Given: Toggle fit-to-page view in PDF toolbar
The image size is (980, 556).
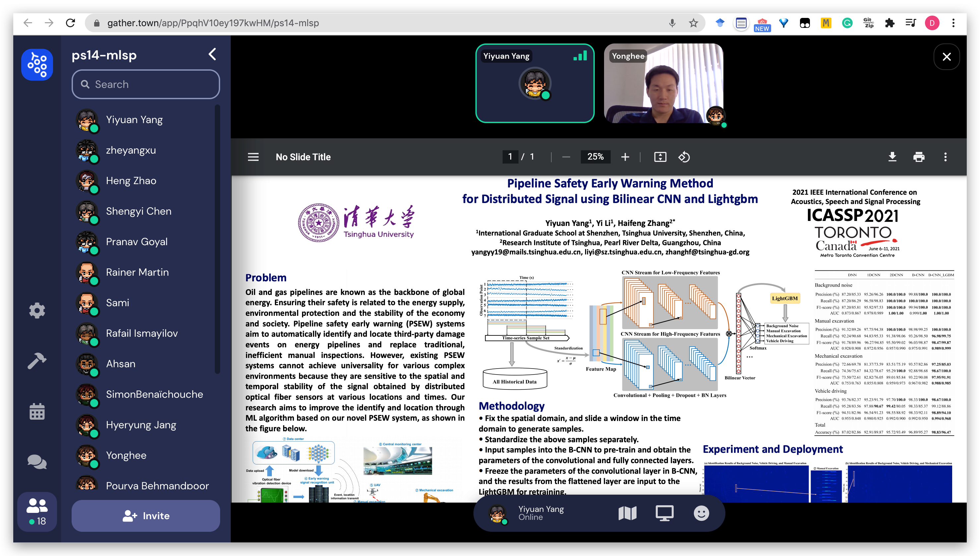Looking at the screenshot, I should coord(660,157).
